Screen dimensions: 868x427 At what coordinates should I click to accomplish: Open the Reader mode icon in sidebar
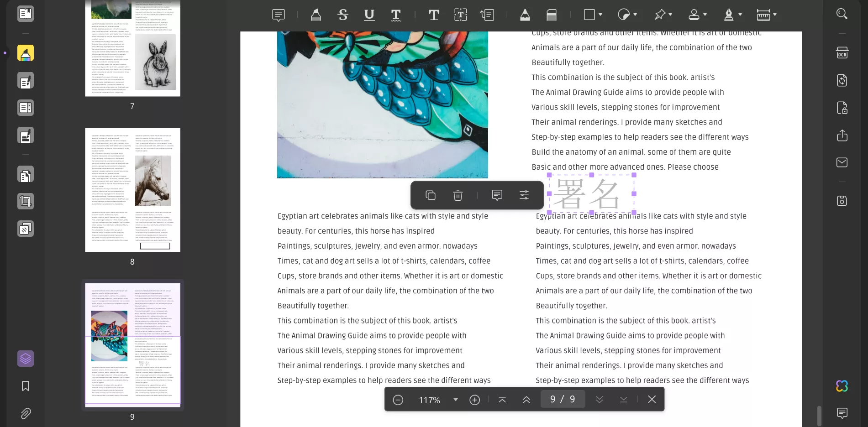26,14
